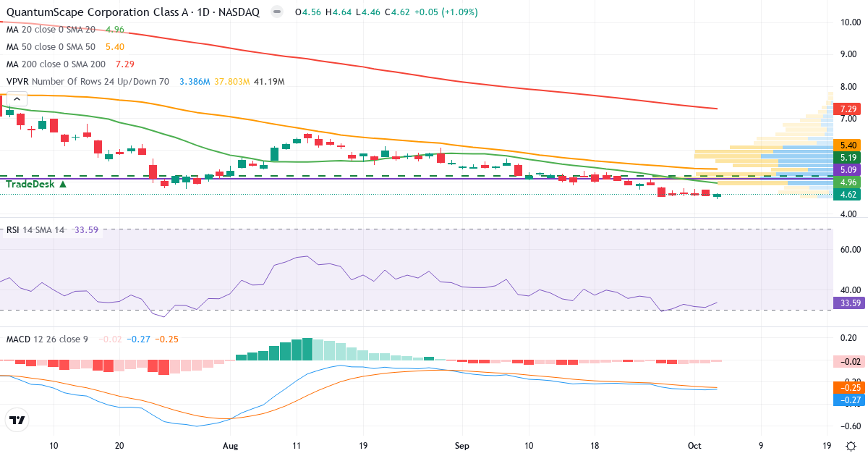Click the TradingView logo icon
This screenshot has height=456, width=868.
point(17,419)
